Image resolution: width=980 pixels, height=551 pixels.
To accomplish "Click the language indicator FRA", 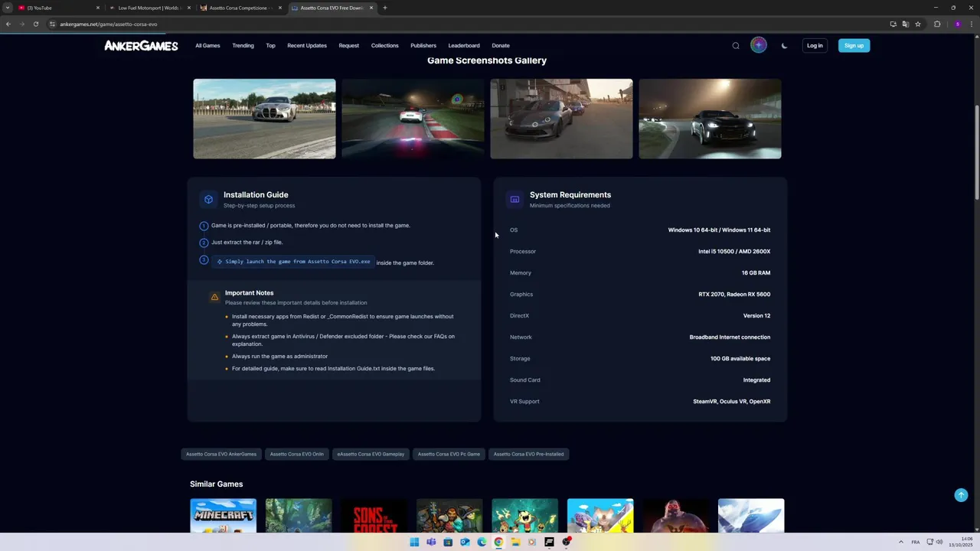I will [x=916, y=542].
